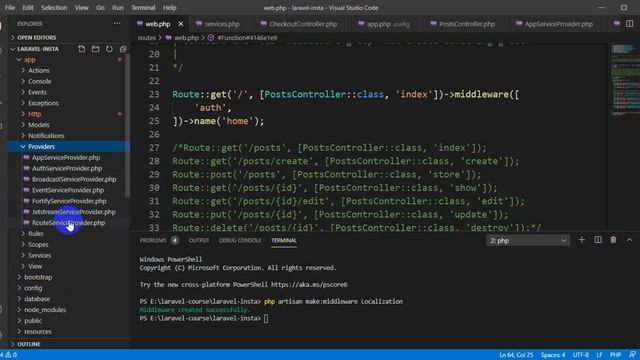This screenshot has width=640, height=360.
Task: Expand the OPEN EDITORS section
Action: [36, 38]
